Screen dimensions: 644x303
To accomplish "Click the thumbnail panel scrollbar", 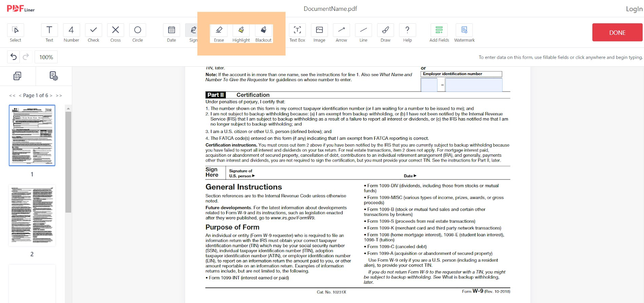I will click(x=68, y=162).
